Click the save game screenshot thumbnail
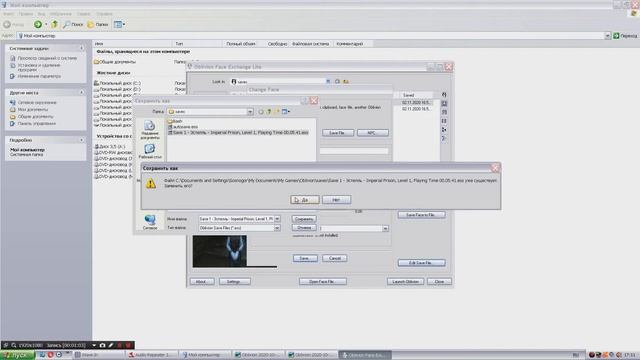This screenshot has height=360, width=640. pyautogui.click(x=220, y=251)
